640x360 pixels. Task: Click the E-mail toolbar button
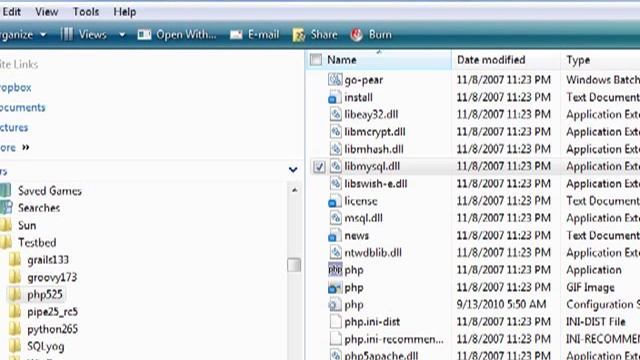(255, 35)
